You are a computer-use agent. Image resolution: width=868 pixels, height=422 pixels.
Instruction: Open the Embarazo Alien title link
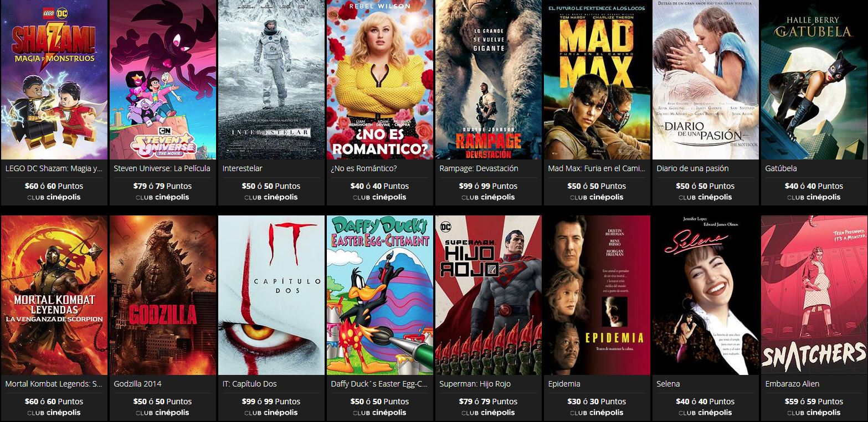792,384
